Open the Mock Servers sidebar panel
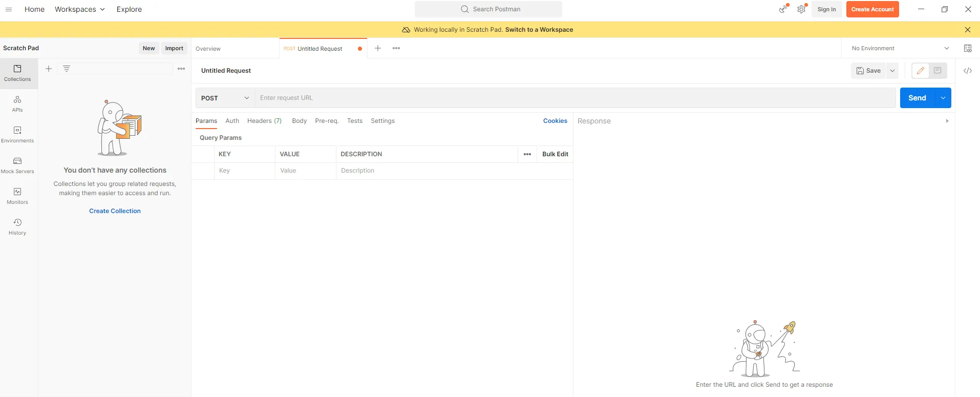The height and width of the screenshot is (397, 980). click(x=17, y=165)
